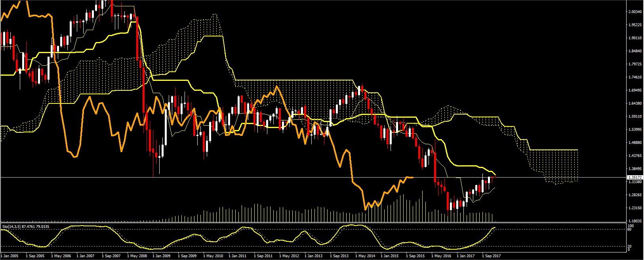The image size is (644, 260).
Task: Click the 1 Sep 2015 date label
Action: click(415, 256)
